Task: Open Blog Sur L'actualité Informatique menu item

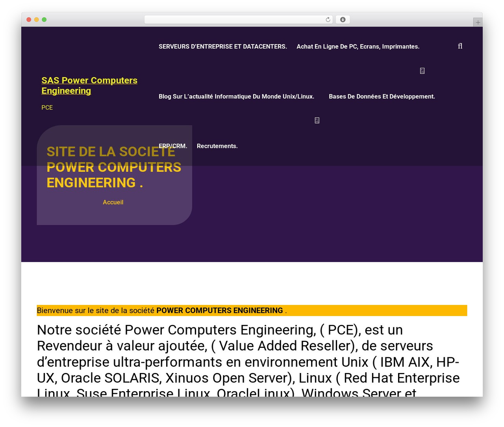Action: point(236,97)
